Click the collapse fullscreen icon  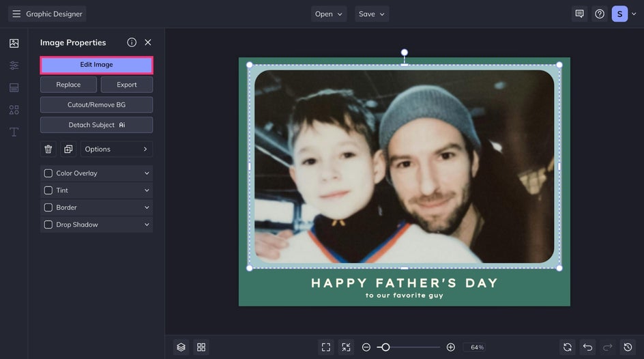coord(347,347)
